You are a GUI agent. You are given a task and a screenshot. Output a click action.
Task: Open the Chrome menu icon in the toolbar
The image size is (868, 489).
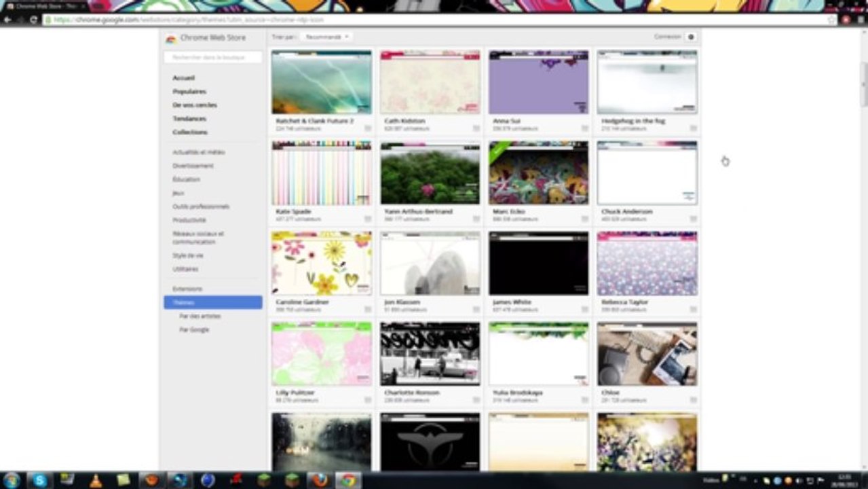point(860,20)
